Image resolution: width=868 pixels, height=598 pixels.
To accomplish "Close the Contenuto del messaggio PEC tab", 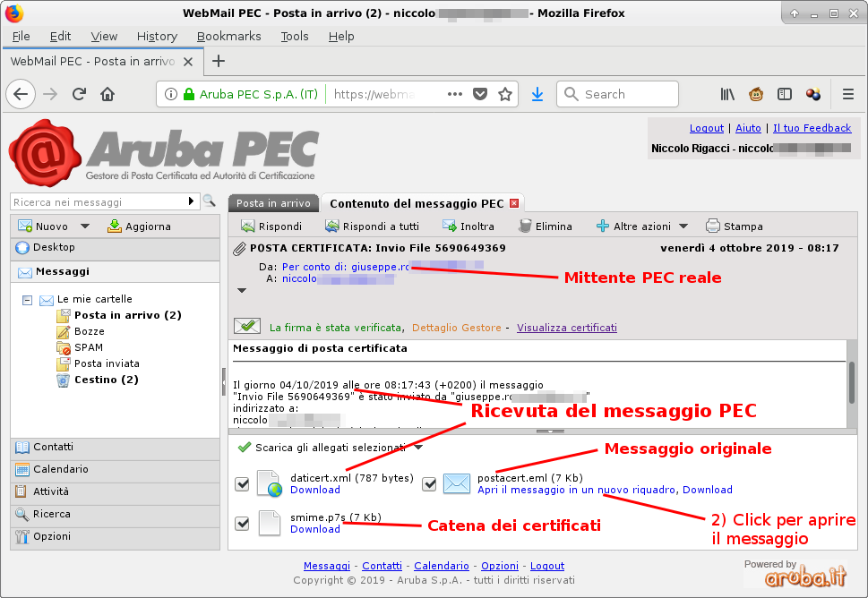I will click(514, 203).
